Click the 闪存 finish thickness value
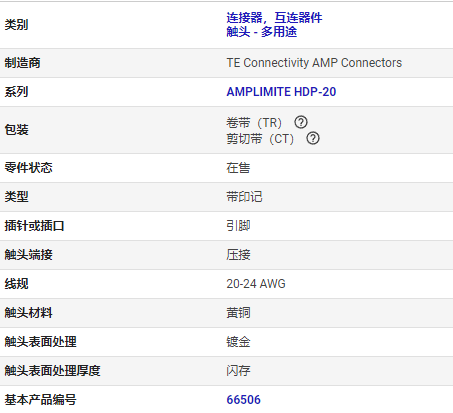Image resolution: width=453 pixels, height=413 pixels. (238, 371)
